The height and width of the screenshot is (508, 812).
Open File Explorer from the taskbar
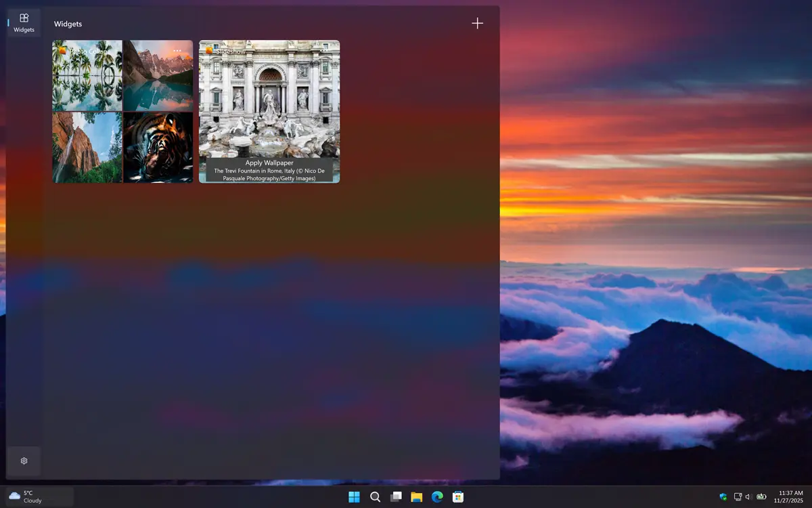pyautogui.click(x=417, y=496)
